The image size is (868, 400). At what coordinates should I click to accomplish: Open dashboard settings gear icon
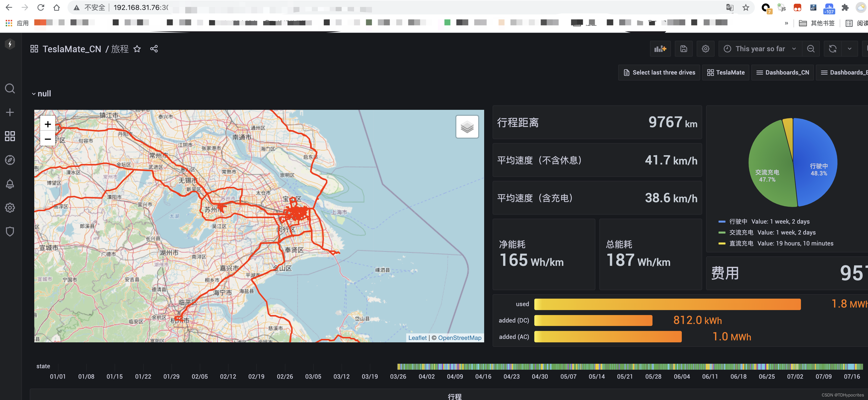(x=705, y=49)
